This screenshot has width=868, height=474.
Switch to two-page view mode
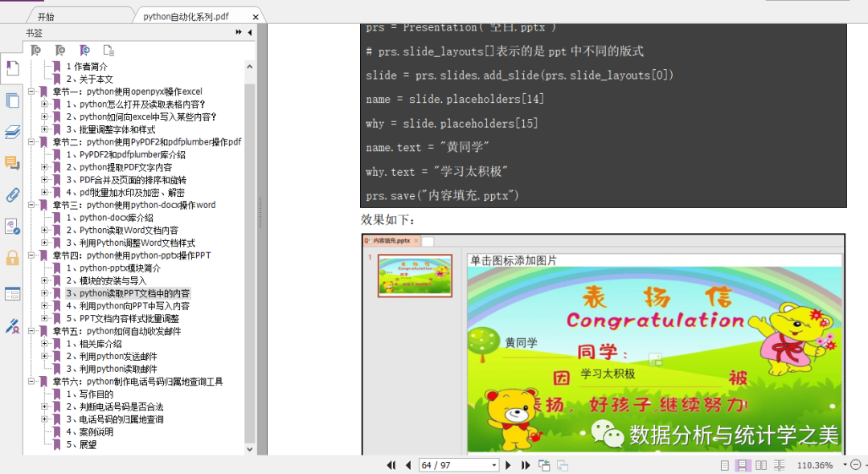(761, 464)
